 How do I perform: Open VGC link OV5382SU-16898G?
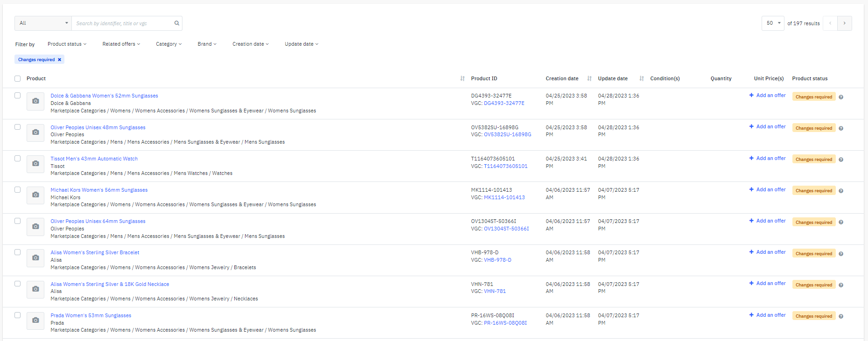click(x=507, y=134)
